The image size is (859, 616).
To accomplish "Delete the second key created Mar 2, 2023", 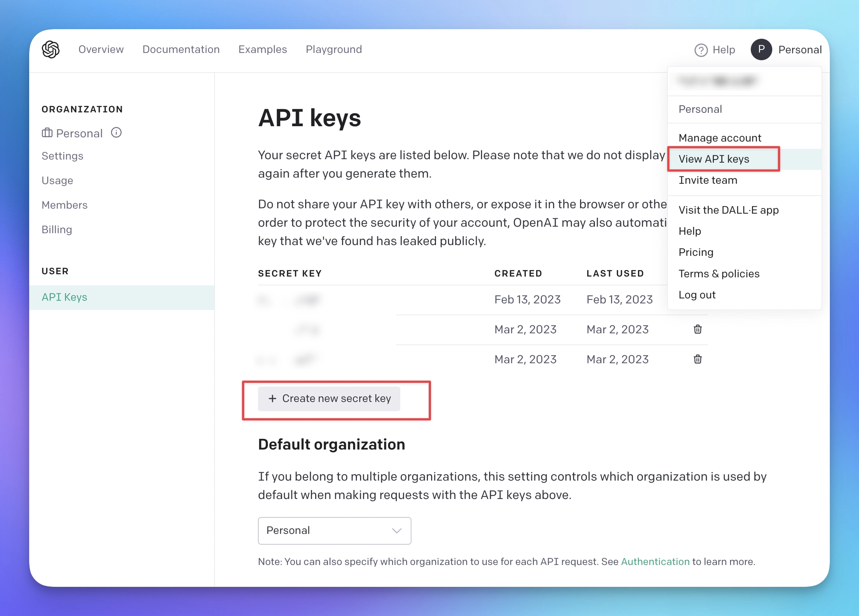I will (697, 329).
